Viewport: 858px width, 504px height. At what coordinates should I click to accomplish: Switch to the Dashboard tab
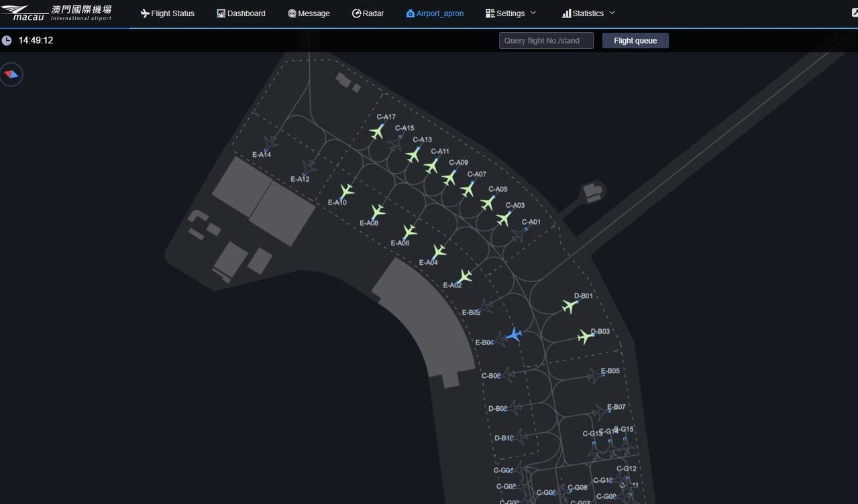[242, 13]
